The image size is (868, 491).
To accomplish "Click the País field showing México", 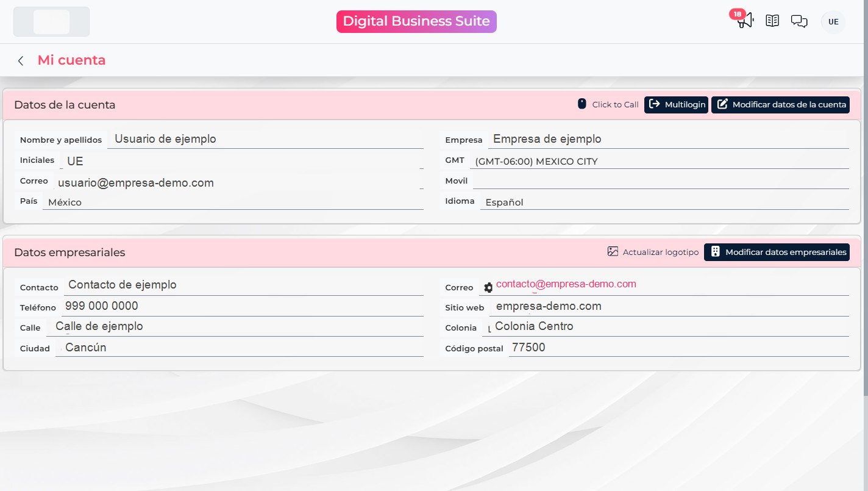I will (x=233, y=202).
